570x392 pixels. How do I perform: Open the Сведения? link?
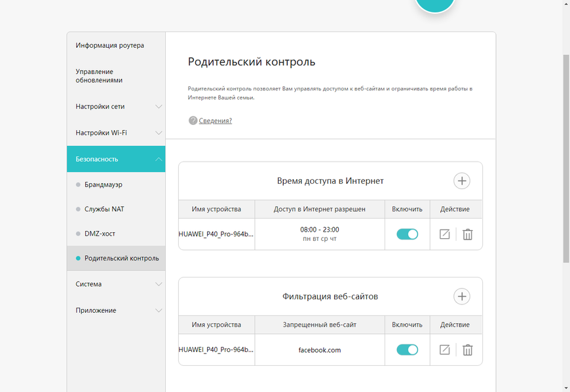tap(216, 120)
